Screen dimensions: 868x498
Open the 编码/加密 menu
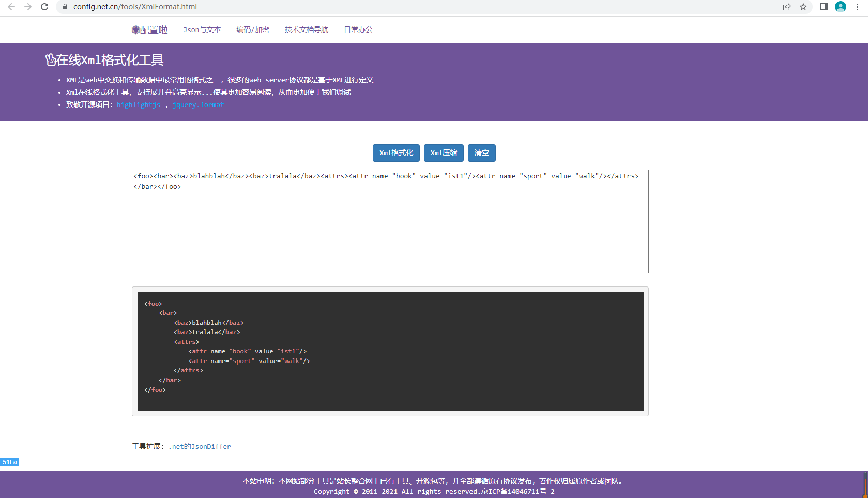[253, 29]
